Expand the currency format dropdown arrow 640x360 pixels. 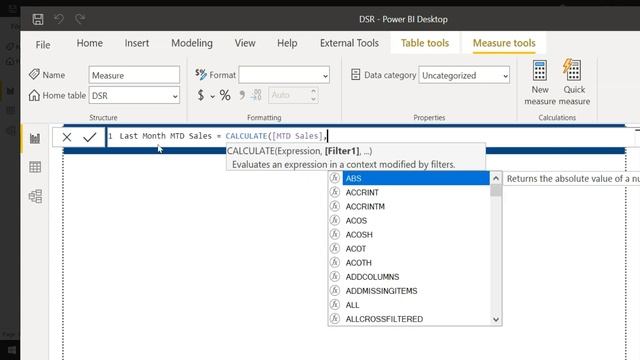[x=213, y=97]
